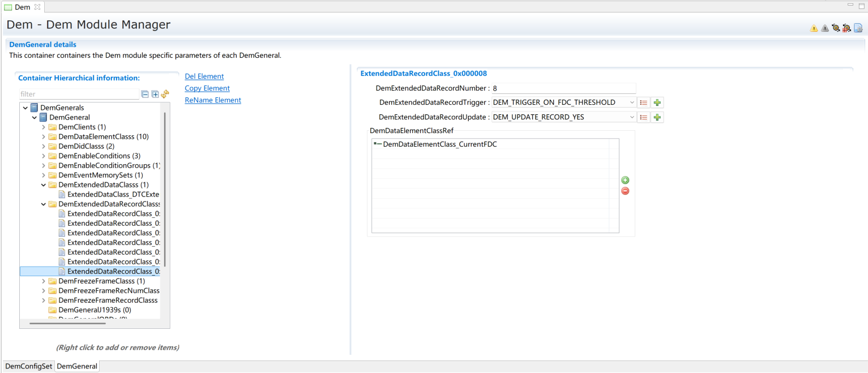Click list icon beside DemExtendedDataRecordTrigger
Image resolution: width=868 pixels, height=373 pixels.
point(643,102)
